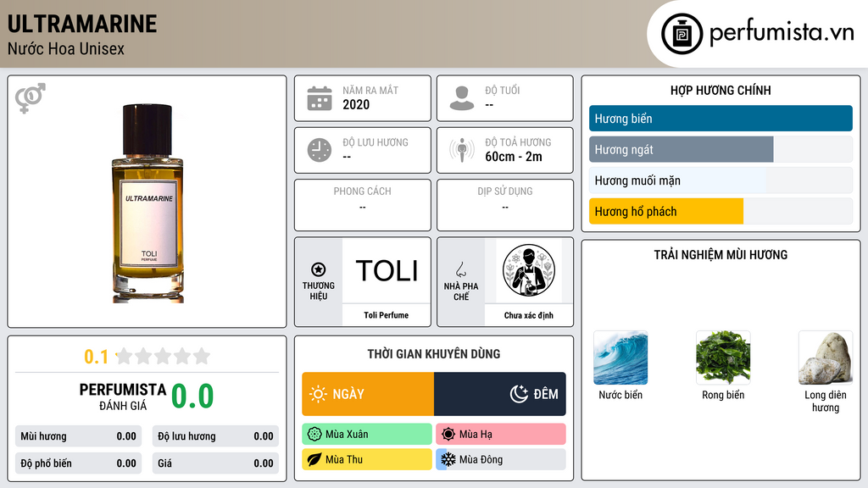Screen dimensions: 868x488
Task: Click the Thời gian khuyên dùng heading
Action: click(434, 354)
